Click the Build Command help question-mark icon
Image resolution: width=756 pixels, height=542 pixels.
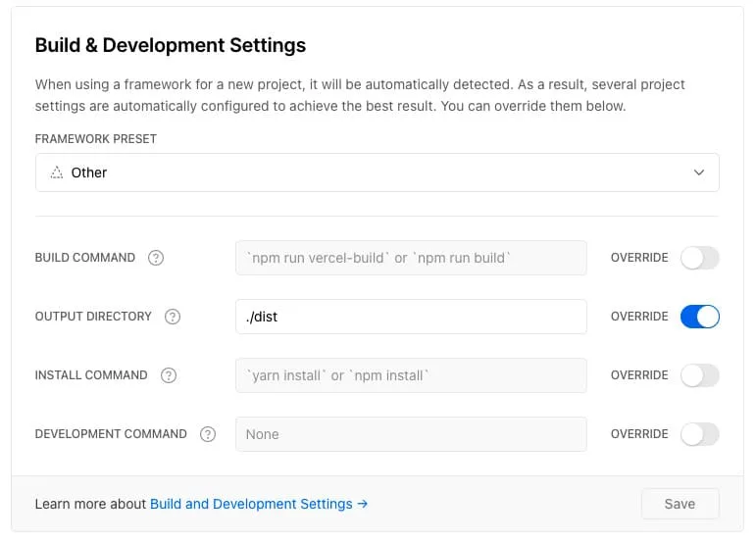click(156, 258)
